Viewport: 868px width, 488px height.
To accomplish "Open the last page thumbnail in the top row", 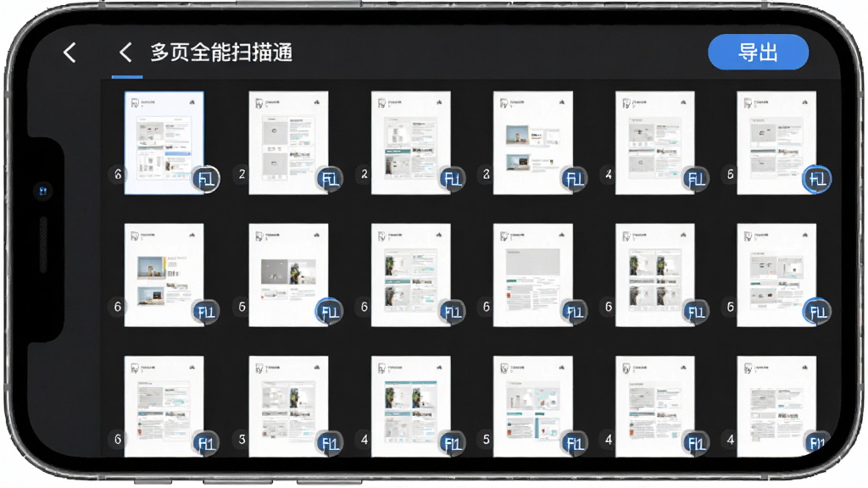I will pyautogui.click(x=776, y=142).
